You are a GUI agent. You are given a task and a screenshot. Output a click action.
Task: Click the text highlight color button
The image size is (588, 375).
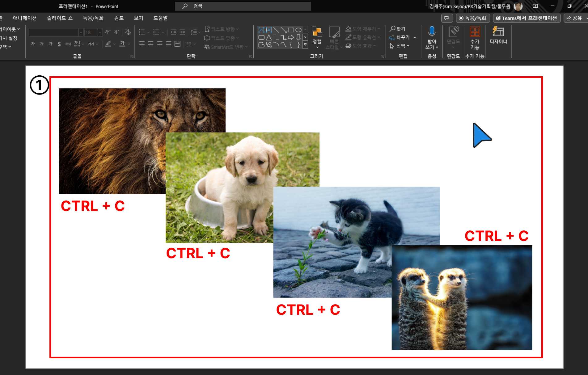point(108,44)
